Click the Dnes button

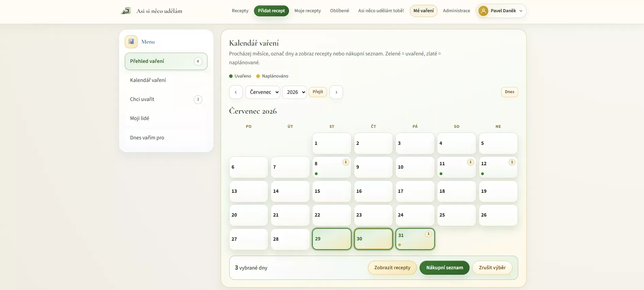(x=509, y=92)
